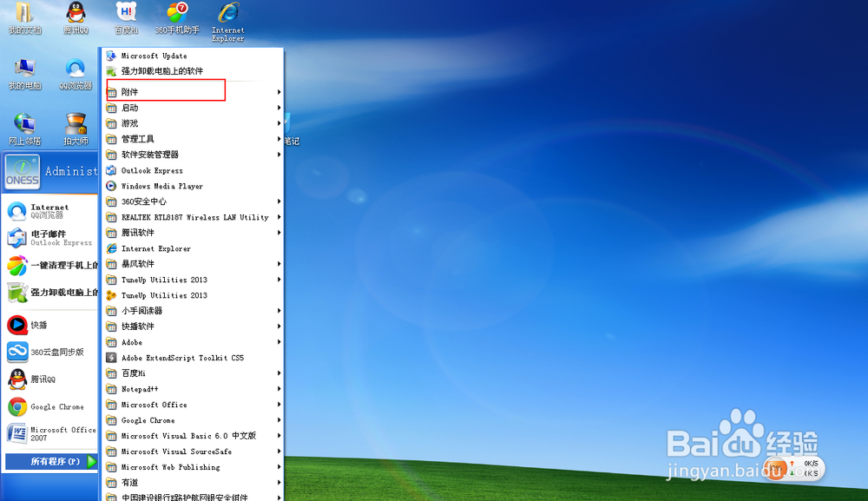Click the 所有程序 (P) button
This screenshot has height=501, width=868.
pyautogui.click(x=51, y=461)
